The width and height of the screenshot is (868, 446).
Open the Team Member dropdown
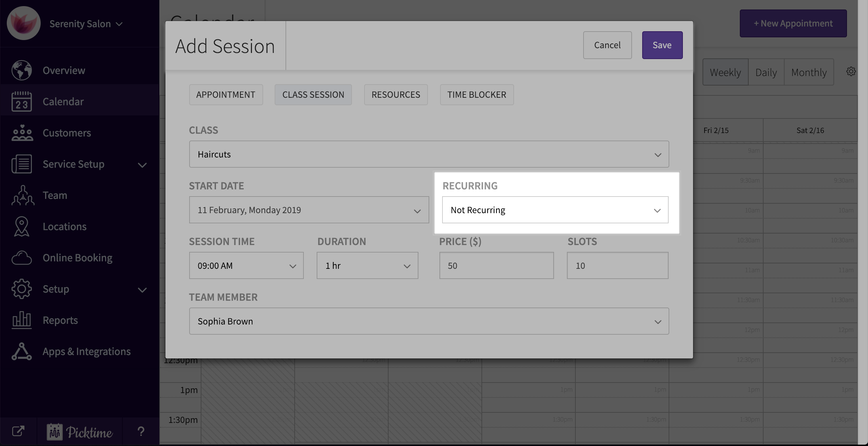tap(429, 321)
